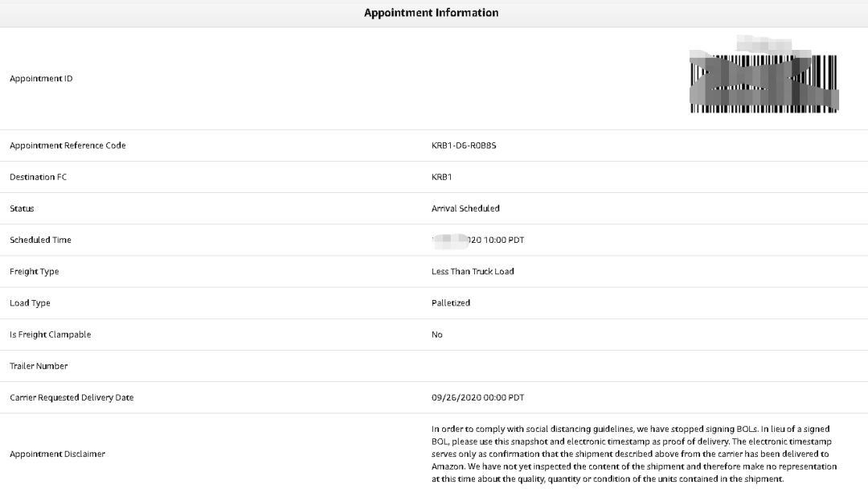Image resolution: width=868 pixels, height=493 pixels.
Task: Select the Status row label
Action: coord(22,209)
